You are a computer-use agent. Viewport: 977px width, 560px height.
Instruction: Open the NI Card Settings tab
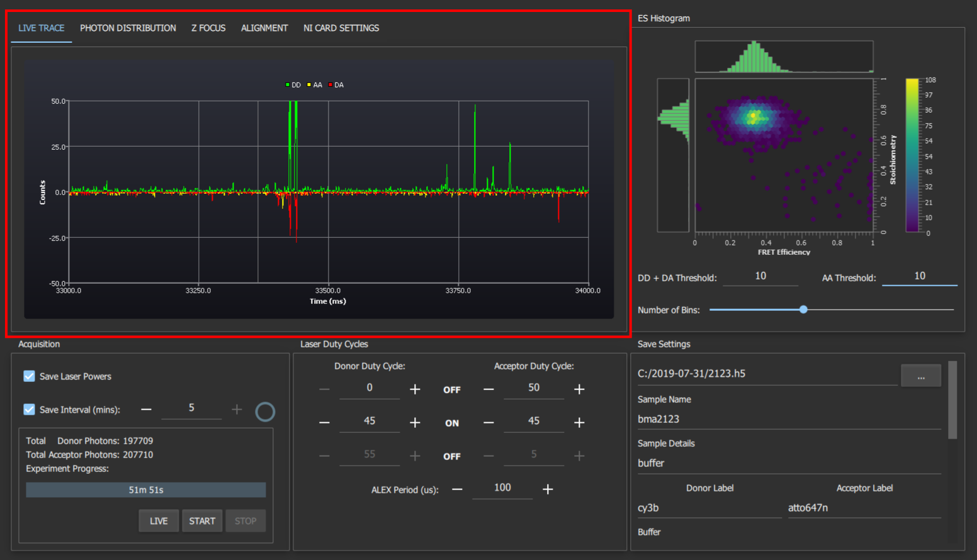(x=341, y=28)
